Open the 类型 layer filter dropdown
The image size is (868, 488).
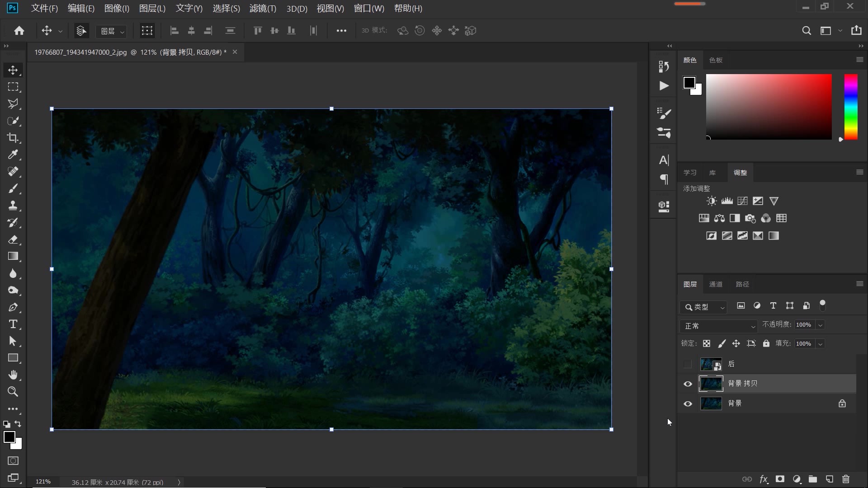703,307
